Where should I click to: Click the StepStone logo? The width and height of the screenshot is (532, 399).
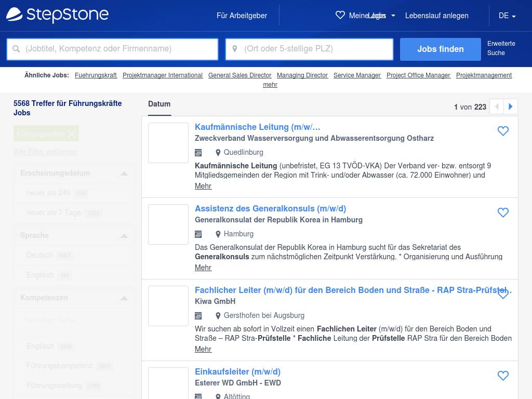coord(57,15)
